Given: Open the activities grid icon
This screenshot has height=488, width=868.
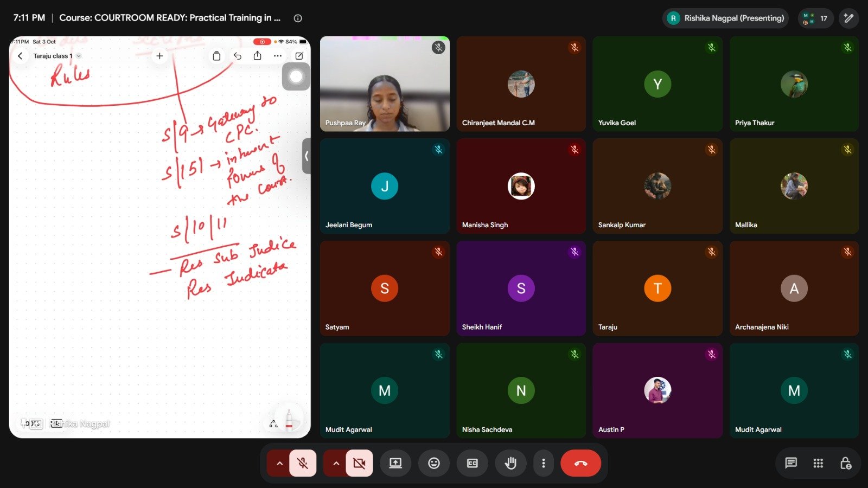Looking at the screenshot, I should click(x=818, y=463).
